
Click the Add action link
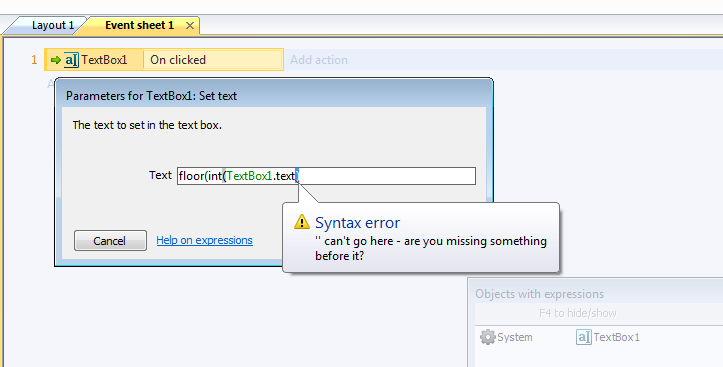(319, 60)
